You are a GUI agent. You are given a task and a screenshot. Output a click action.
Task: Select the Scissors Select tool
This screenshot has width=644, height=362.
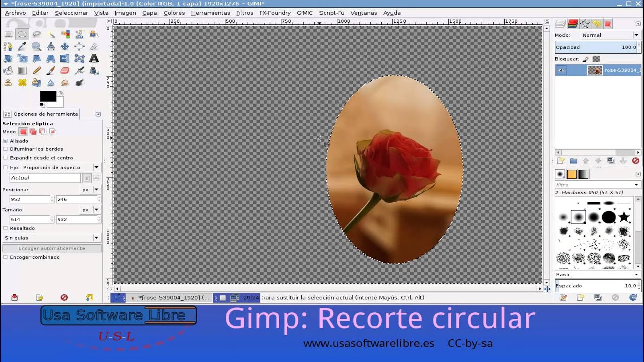79,34
